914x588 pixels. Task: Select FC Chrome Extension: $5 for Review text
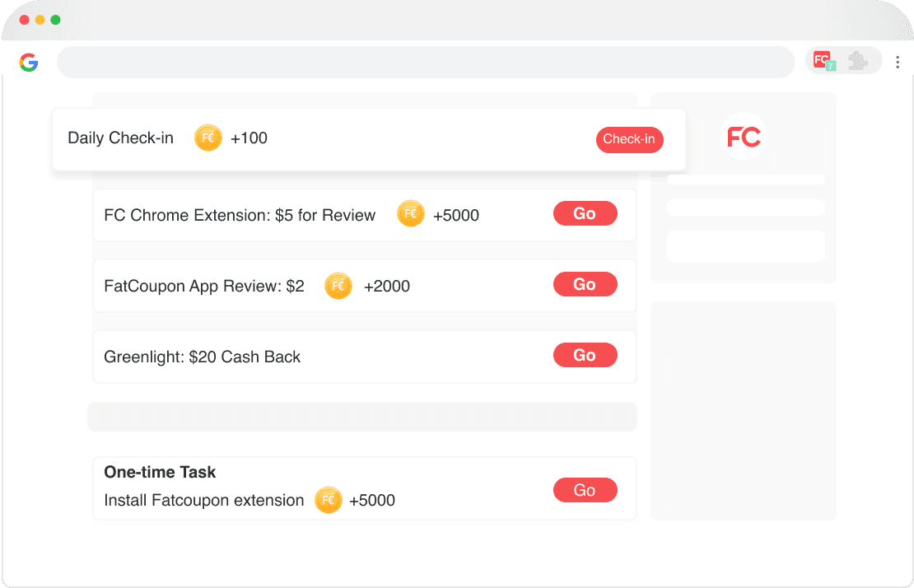(x=240, y=215)
